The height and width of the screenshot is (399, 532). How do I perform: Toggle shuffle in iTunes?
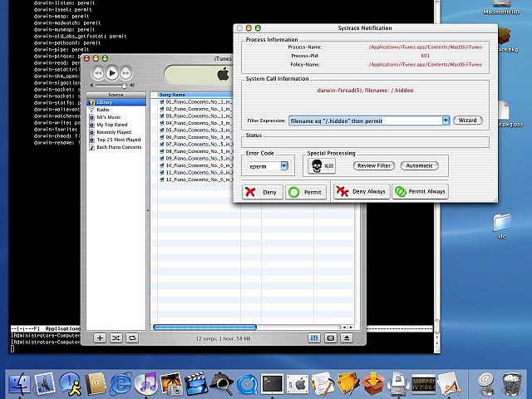pos(116,338)
